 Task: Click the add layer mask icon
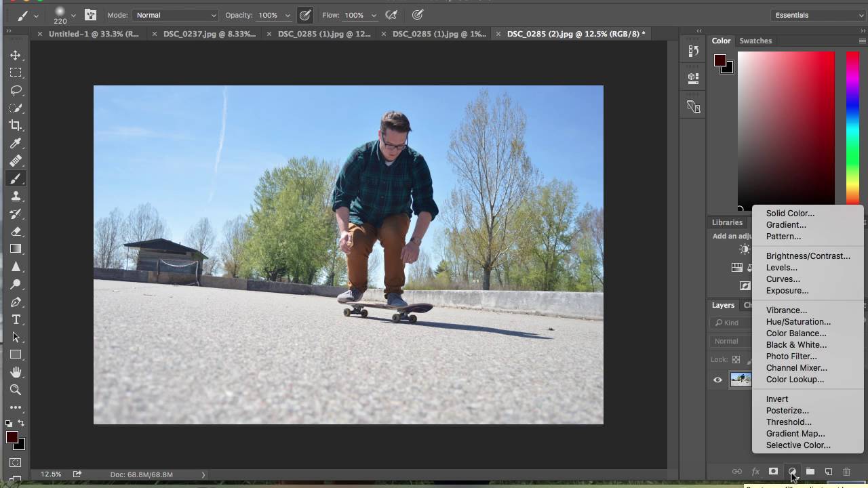tap(773, 472)
